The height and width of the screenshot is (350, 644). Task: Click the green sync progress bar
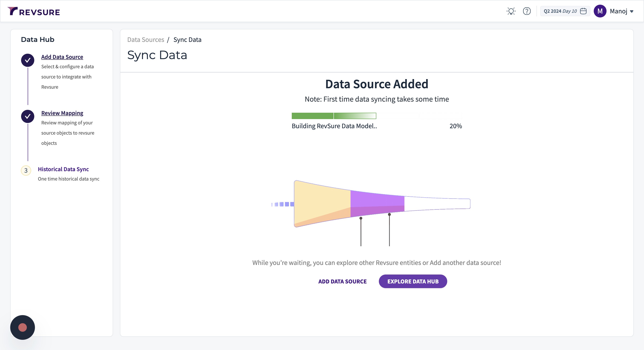[334, 116]
